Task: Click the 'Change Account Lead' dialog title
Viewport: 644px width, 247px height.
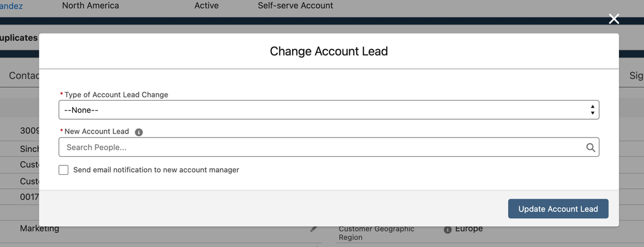Action: click(x=329, y=52)
